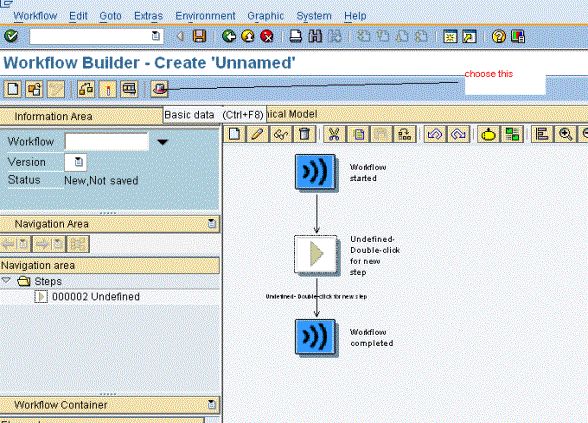
Task: Zoom in with the magnifier plus icon
Action: point(566,134)
